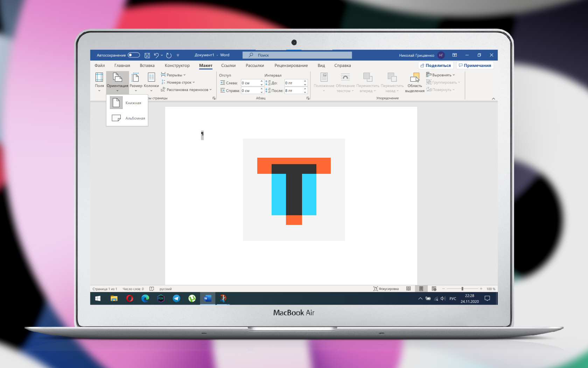The image size is (588, 368).
Task: Decrease the Справа indent with the down spinner
Action: tap(261, 92)
